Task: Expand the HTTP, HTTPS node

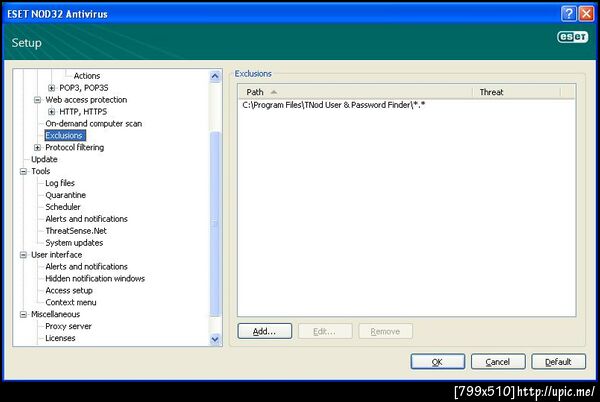Action: (x=51, y=112)
